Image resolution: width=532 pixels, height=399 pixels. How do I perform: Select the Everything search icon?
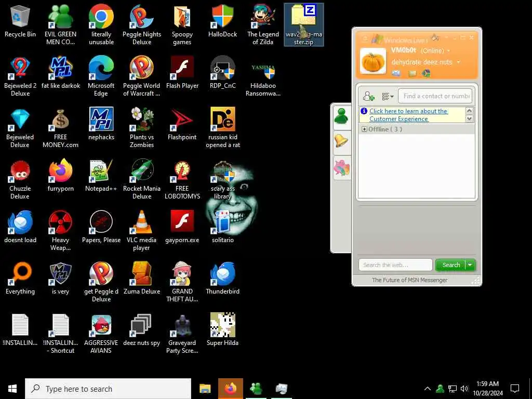(20, 279)
